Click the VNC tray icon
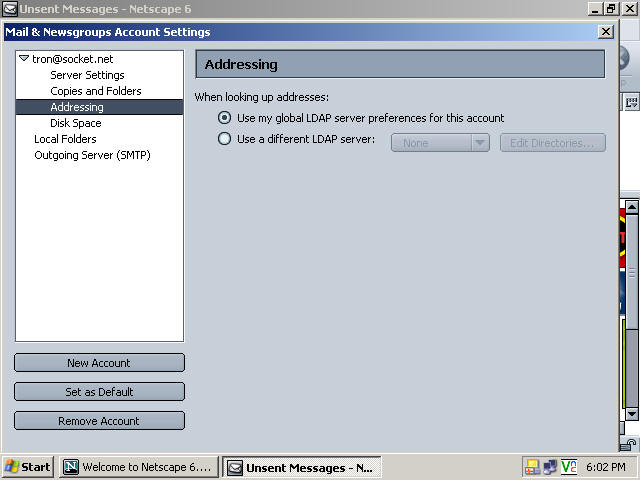The image size is (640, 480). pos(569,467)
